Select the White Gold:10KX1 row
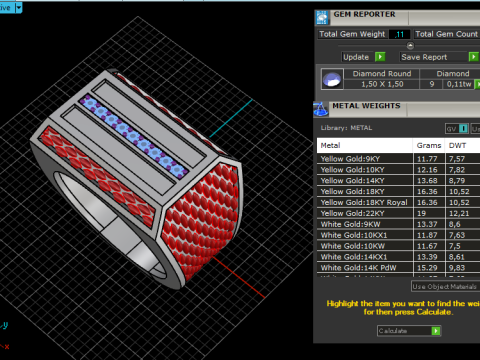The height and width of the screenshot is (360, 480). 398,235
